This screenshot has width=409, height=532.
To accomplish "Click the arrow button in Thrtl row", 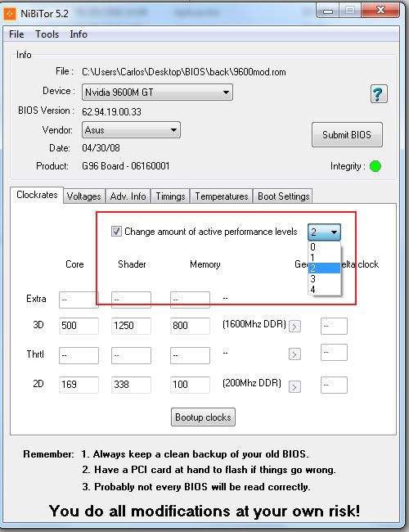I will coord(294,354).
